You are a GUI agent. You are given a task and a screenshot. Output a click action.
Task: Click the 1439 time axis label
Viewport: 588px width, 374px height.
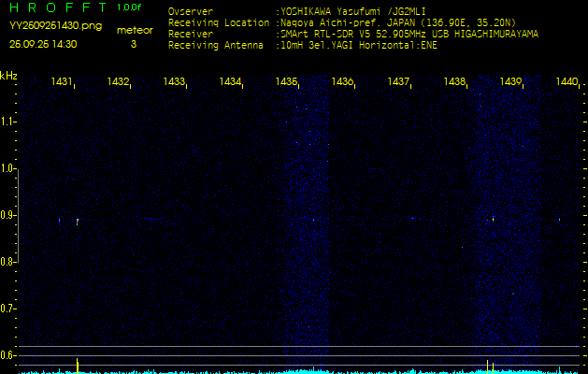[x=510, y=81]
